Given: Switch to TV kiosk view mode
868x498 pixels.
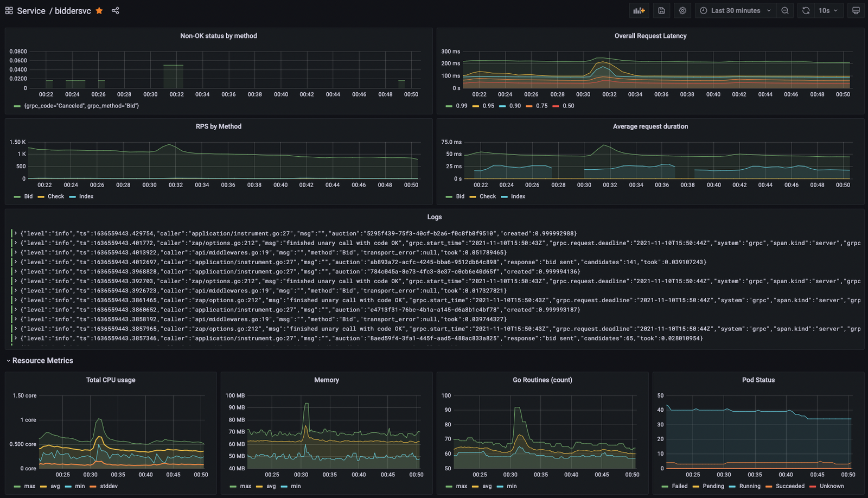Looking at the screenshot, I should [856, 11].
